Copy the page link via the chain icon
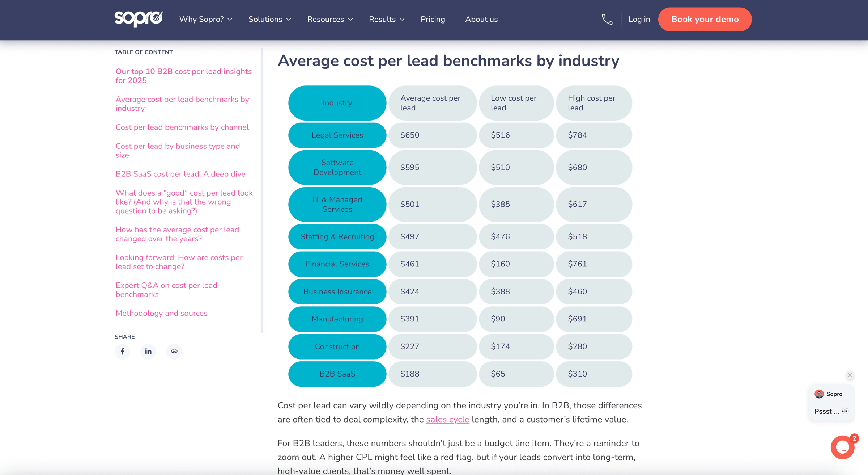Viewport: 868px width, 475px height. click(x=174, y=351)
